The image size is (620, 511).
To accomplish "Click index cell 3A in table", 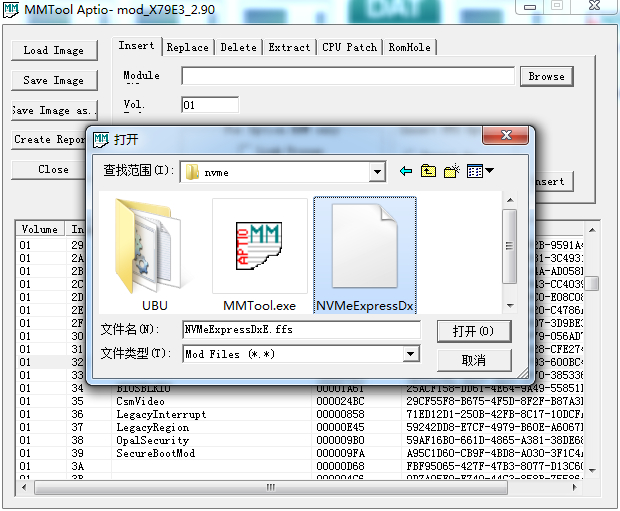I will point(78,466).
